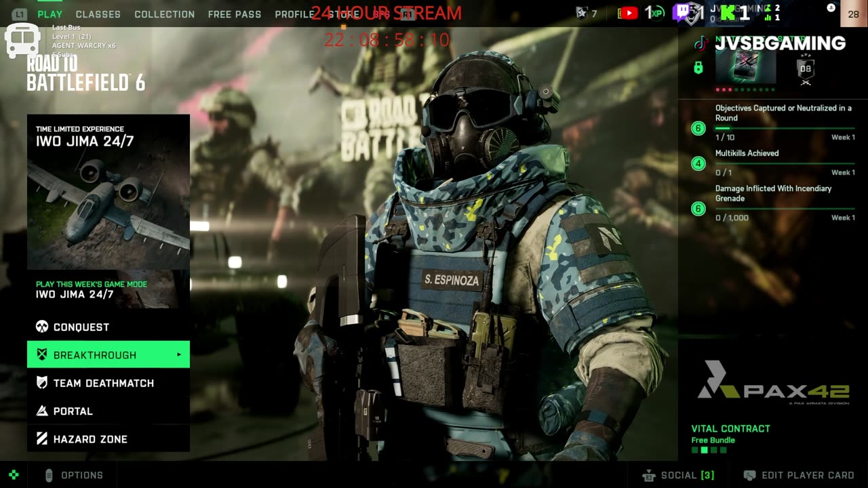Viewport: 868px width, 488px height.
Task: Click the "0 / 1,000" progress value
Action: click(x=732, y=218)
